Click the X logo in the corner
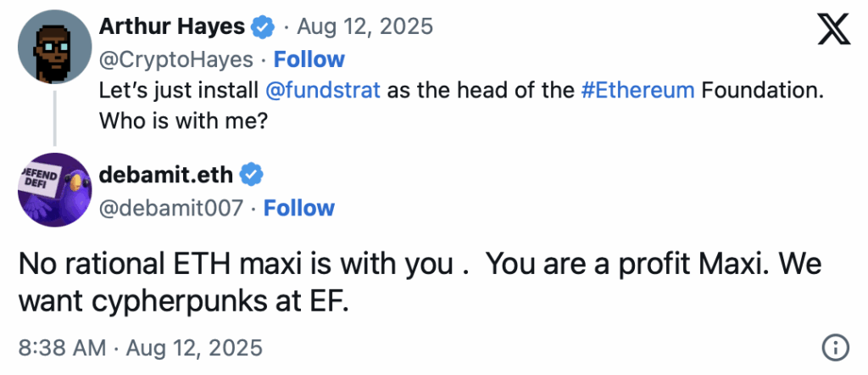 point(834,30)
